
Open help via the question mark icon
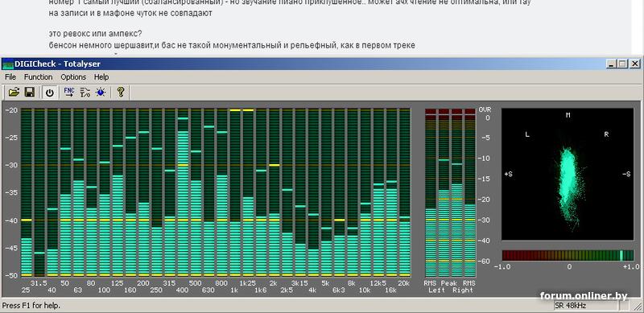coord(120,92)
